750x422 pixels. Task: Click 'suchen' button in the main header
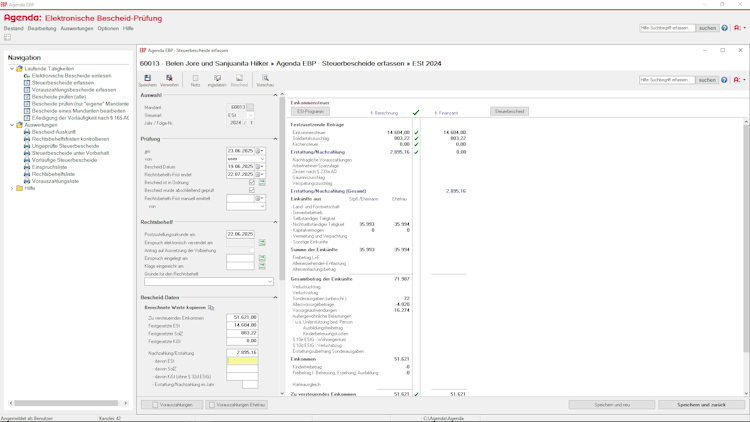[707, 28]
